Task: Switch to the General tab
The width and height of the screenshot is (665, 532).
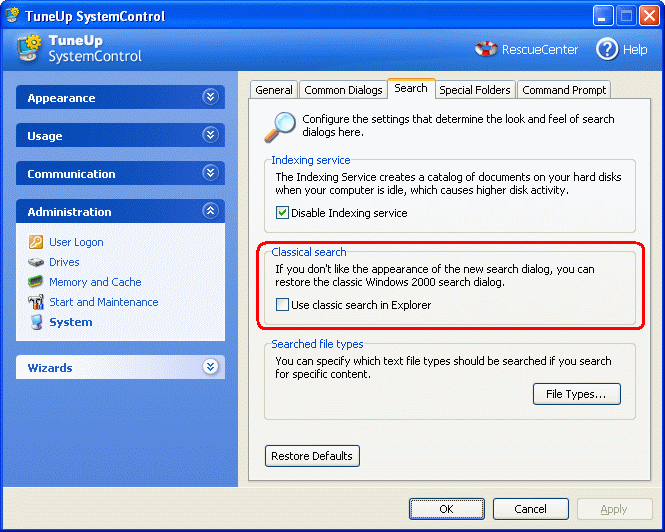Action: pyautogui.click(x=274, y=90)
